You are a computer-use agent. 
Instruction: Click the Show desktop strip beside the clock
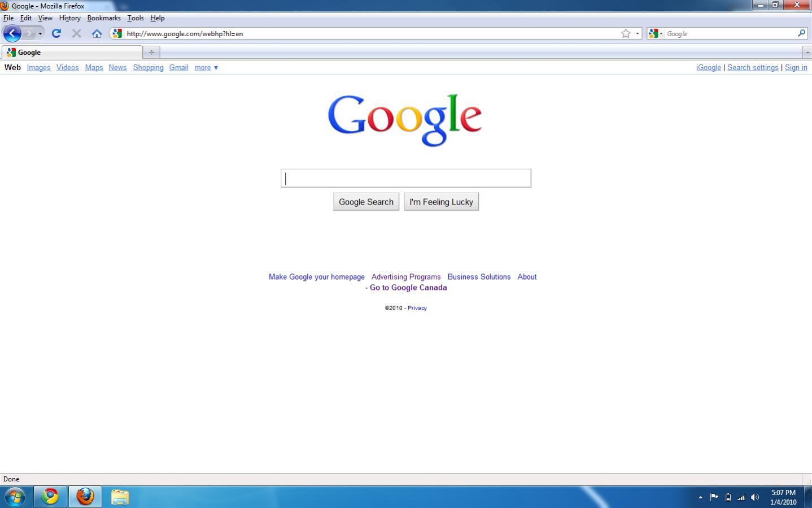[808, 497]
